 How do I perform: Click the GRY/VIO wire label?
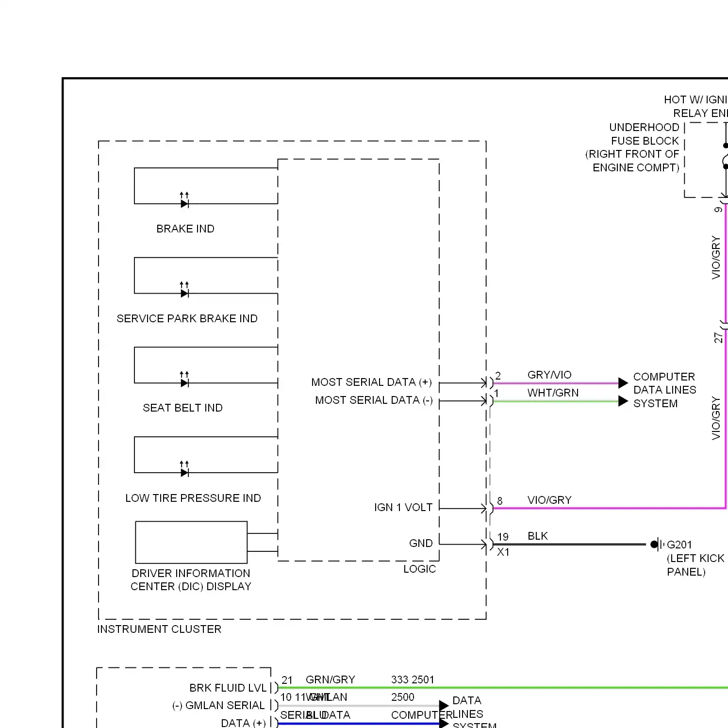549,375
